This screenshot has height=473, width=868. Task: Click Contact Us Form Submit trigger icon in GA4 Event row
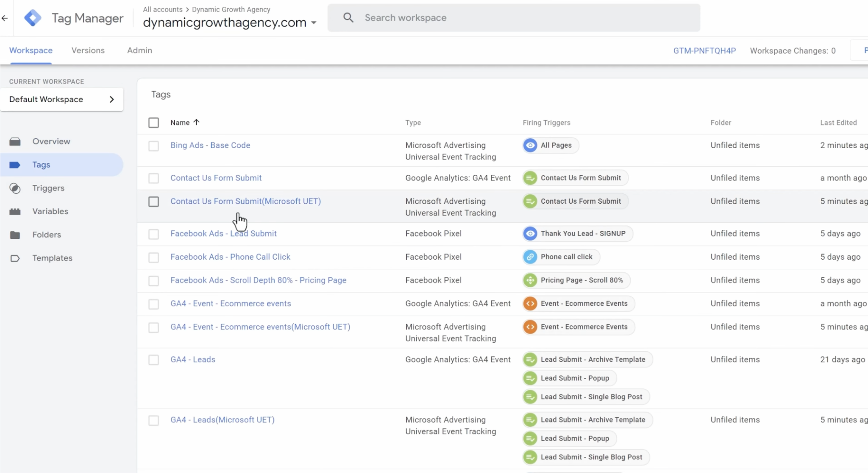(530, 178)
